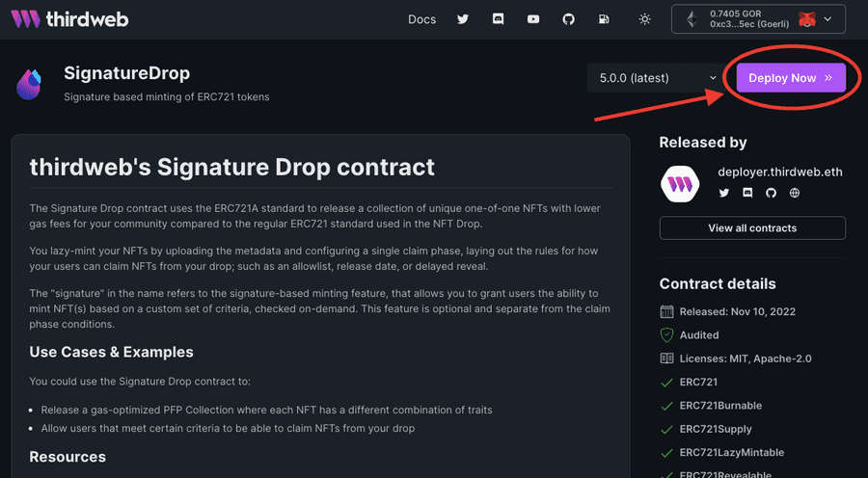Click View all contracts button
The width and height of the screenshot is (868, 478).
[752, 228]
